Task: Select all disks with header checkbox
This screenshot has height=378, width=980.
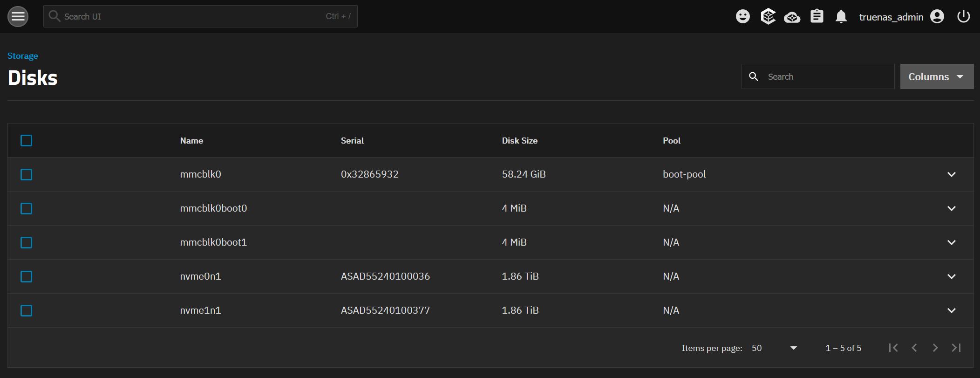Action: (x=27, y=140)
